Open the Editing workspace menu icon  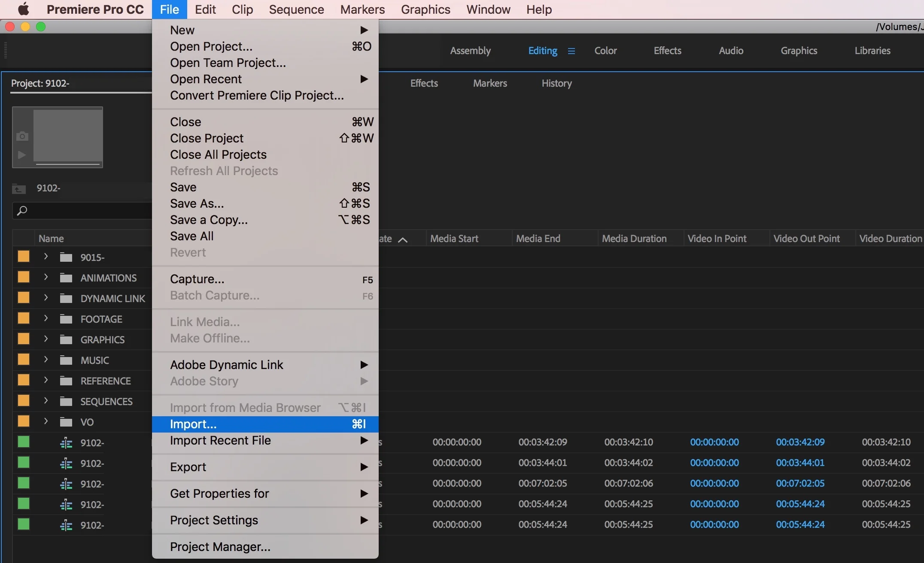[x=571, y=51]
